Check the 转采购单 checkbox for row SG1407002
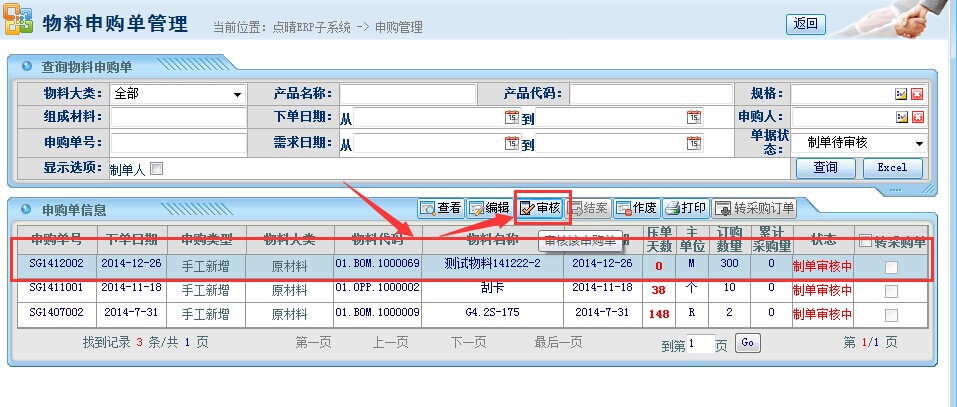 891,314
